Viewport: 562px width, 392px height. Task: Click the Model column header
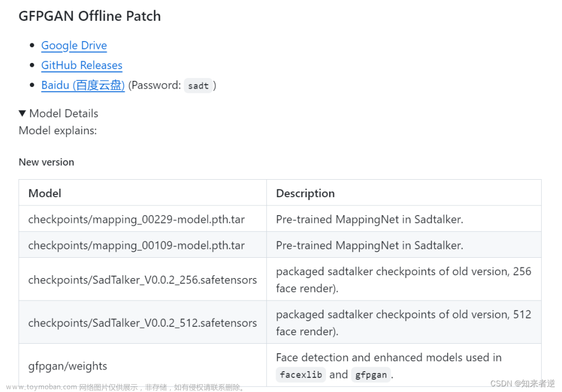tap(143, 193)
